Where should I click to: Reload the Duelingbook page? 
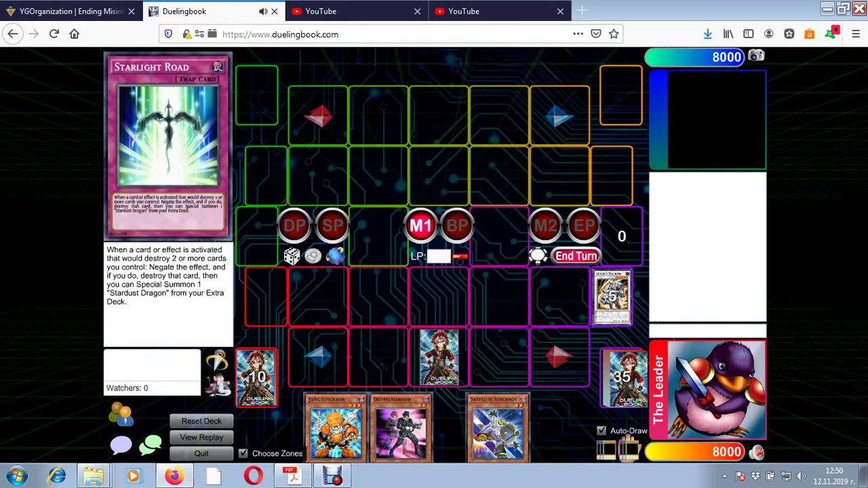click(54, 34)
